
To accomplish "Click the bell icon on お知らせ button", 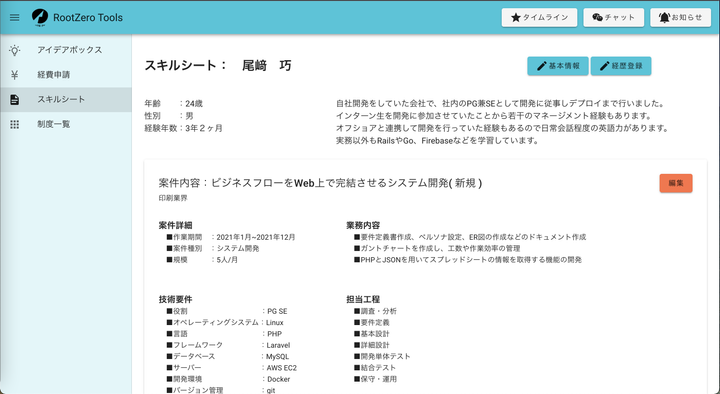I will pos(664,17).
